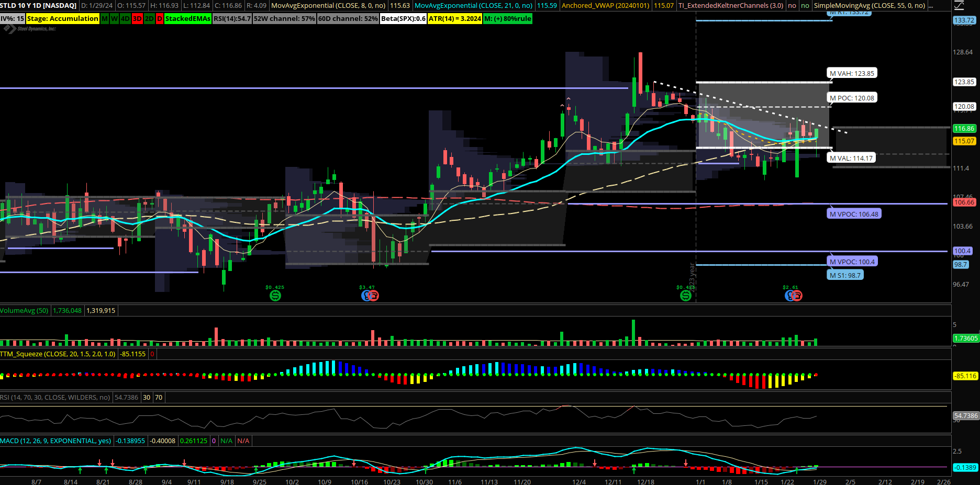Click the D: 1/29/24 date value
980x485 pixels.
tap(97, 5)
